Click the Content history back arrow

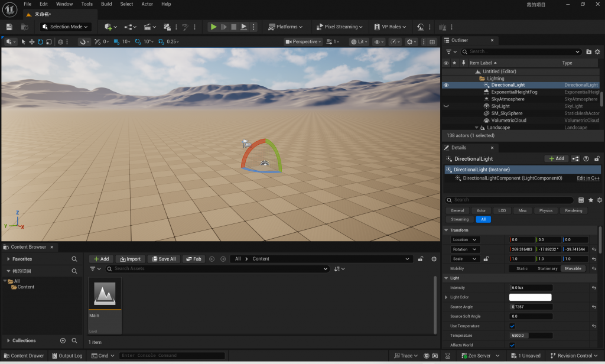pos(212,259)
